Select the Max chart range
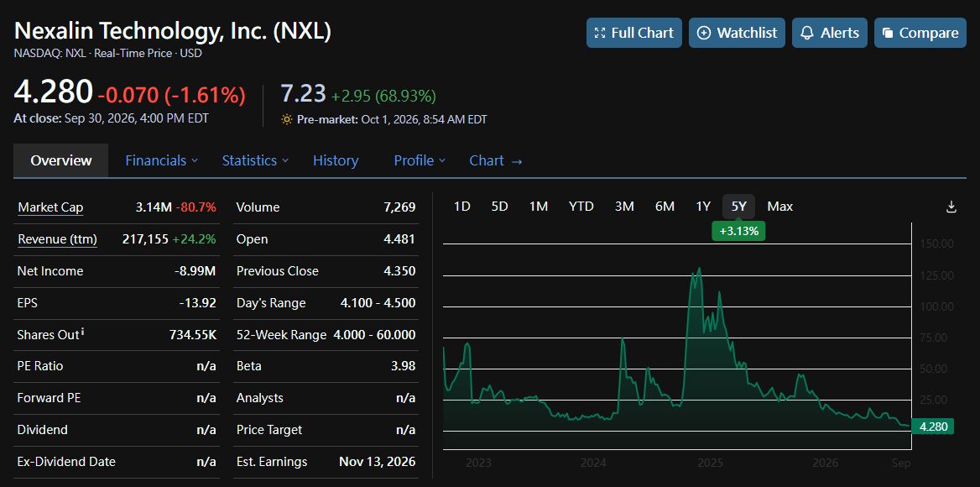Image resolution: width=980 pixels, height=487 pixels. coord(780,207)
